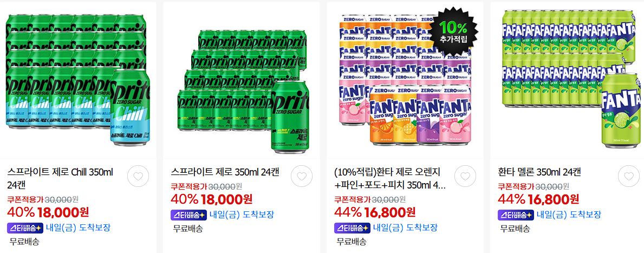
Task: Click star delivery badge under Fanta Zero pack
Action: tap(352, 228)
